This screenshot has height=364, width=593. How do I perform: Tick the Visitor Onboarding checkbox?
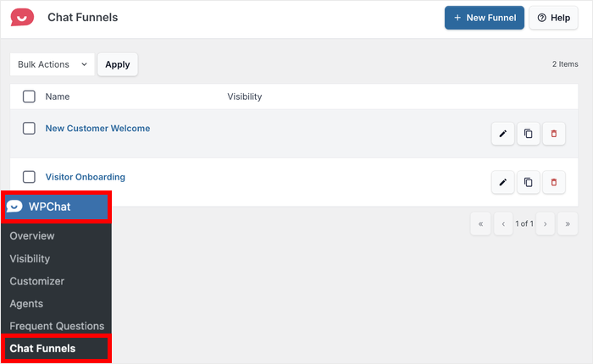tap(29, 177)
